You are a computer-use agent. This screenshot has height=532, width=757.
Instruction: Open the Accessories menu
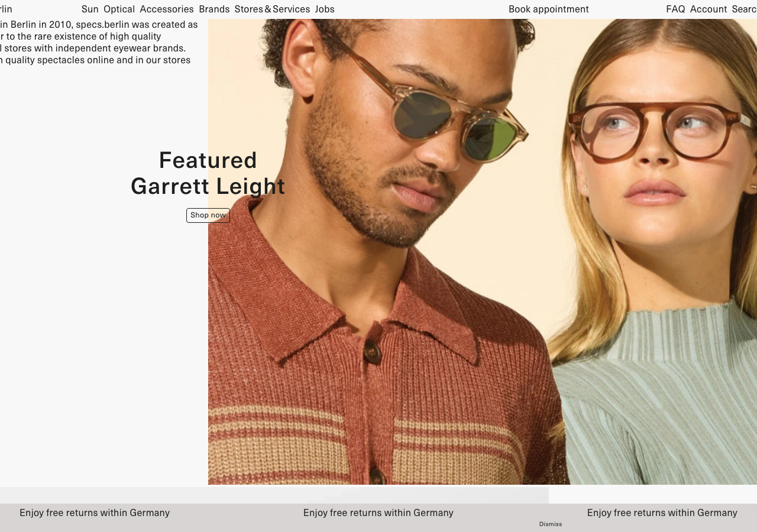[x=167, y=9]
